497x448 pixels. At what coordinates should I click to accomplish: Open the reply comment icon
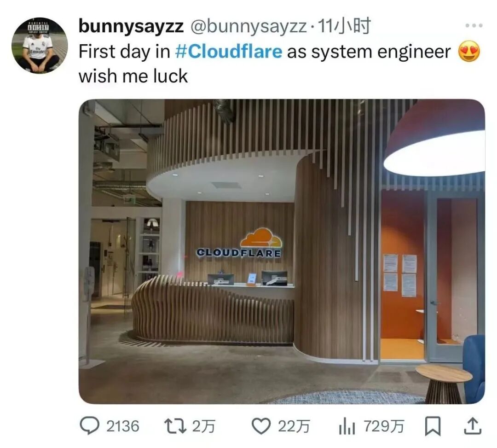click(89, 426)
